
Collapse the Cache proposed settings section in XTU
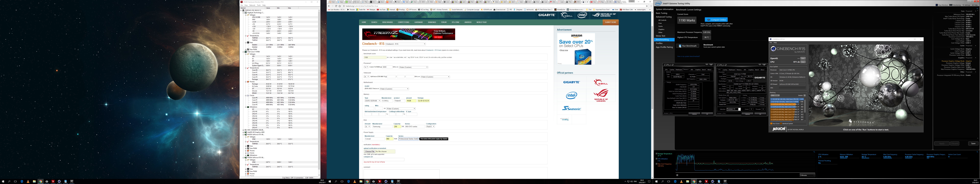(x=975, y=46)
